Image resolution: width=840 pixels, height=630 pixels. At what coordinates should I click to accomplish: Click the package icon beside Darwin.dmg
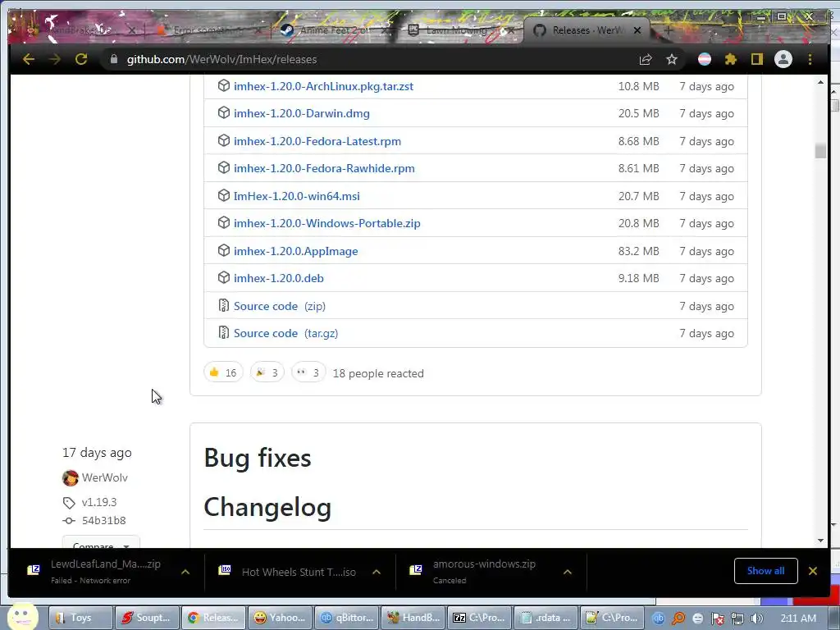coord(224,113)
